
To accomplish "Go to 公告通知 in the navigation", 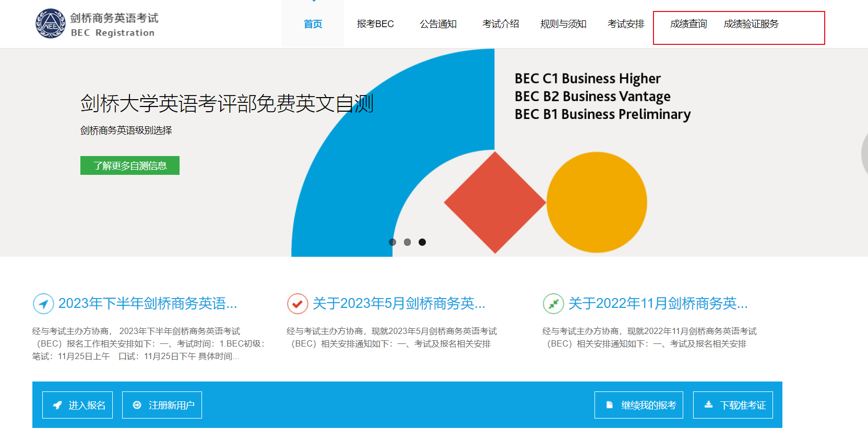I will click(438, 24).
